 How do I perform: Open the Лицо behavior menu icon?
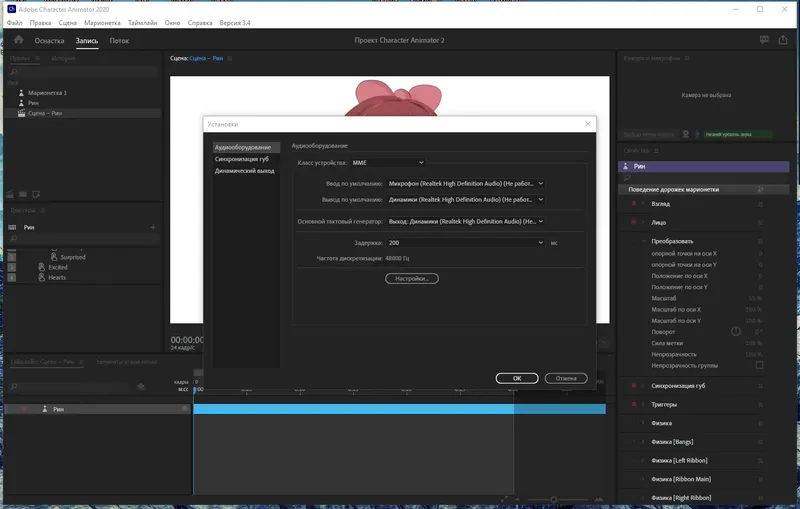(x=760, y=222)
